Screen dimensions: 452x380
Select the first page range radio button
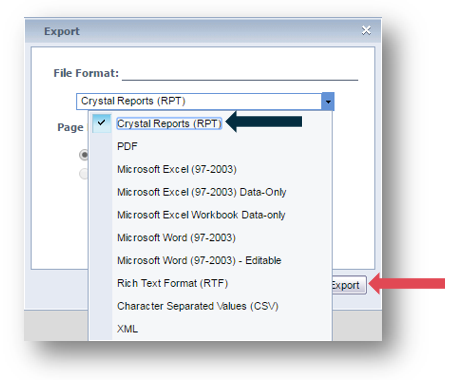[x=84, y=155]
